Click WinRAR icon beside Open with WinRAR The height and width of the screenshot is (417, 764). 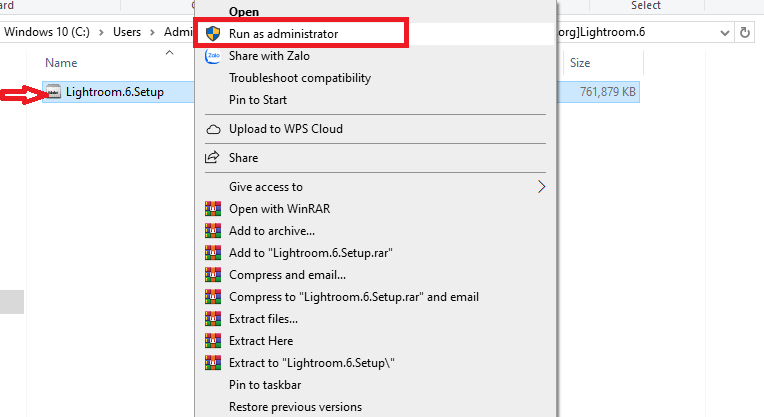point(212,209)
